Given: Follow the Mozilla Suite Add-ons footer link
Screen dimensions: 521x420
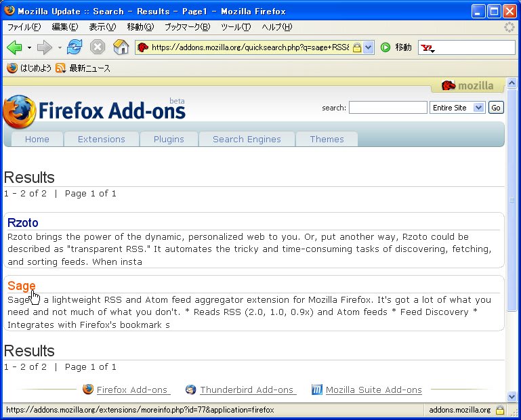Looking at the screenshot, I should pos(374,390).
